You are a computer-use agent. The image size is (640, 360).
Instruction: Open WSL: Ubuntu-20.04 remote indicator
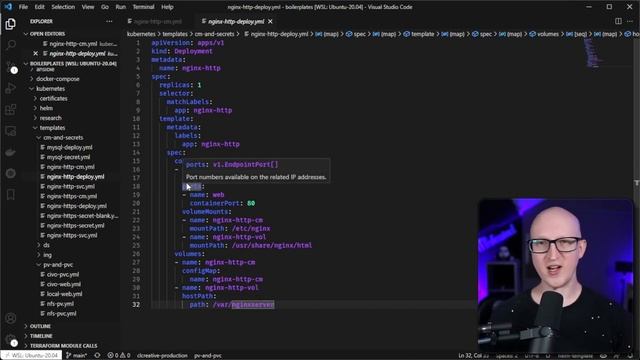pos(31,356)
